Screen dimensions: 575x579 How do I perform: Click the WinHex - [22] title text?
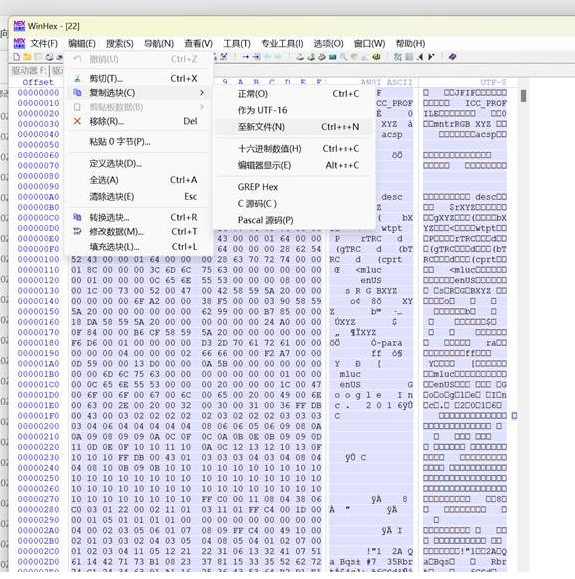54,26
